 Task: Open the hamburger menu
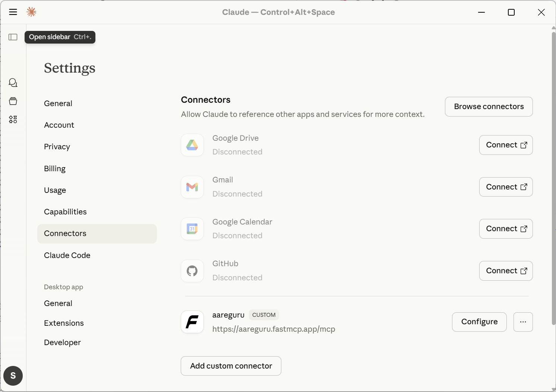(13, 12)
